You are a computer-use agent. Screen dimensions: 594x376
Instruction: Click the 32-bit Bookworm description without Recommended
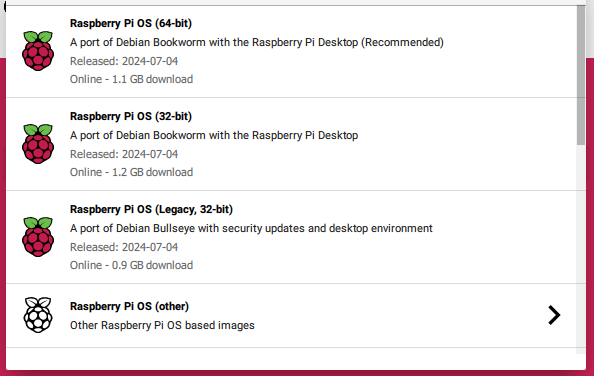click(214, 136)
